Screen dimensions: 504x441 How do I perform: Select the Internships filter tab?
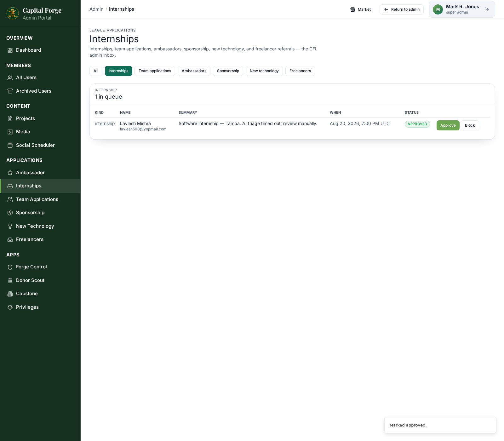click(x=118, y=71)
